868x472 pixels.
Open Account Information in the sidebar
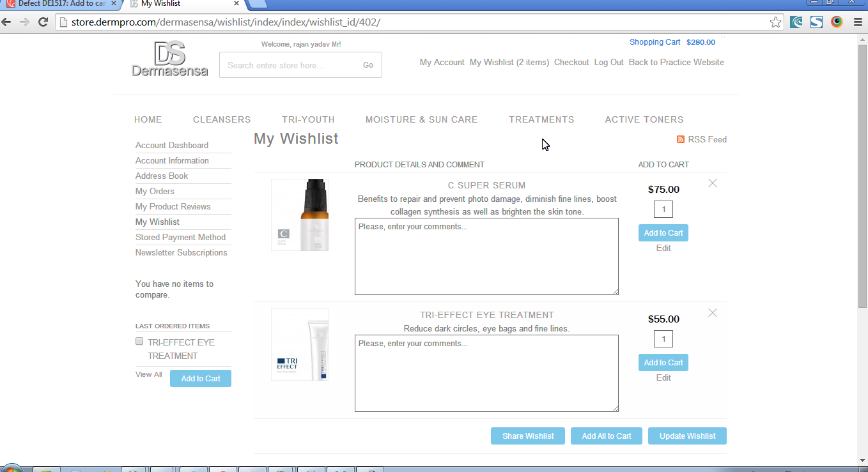(x=172, y=161)
